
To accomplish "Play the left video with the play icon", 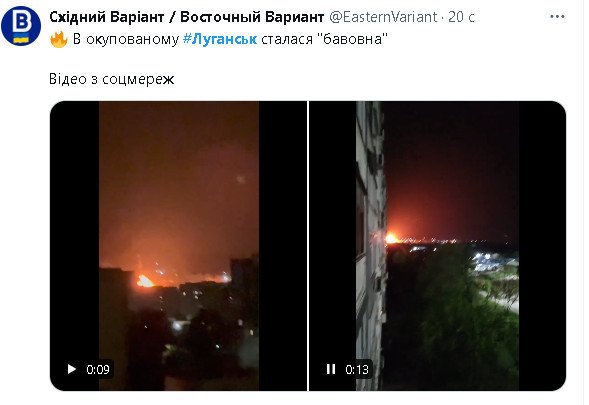I will point(71,369).
